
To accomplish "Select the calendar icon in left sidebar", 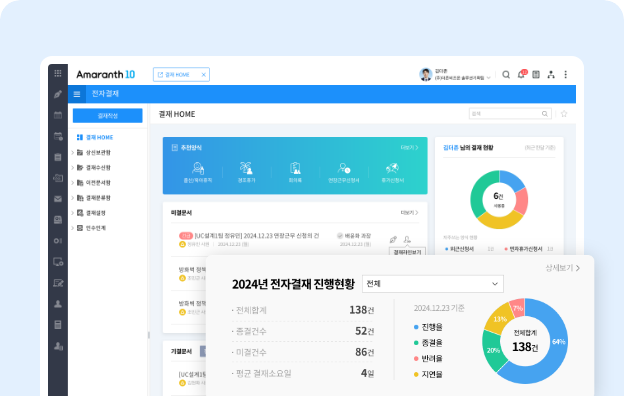I will 58,115.
